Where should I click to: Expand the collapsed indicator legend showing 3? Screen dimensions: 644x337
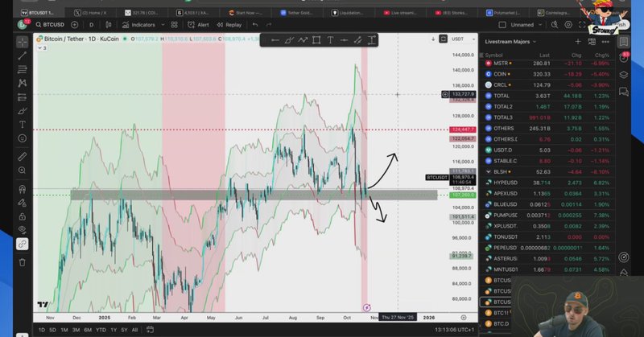click(x=42, y=48)
